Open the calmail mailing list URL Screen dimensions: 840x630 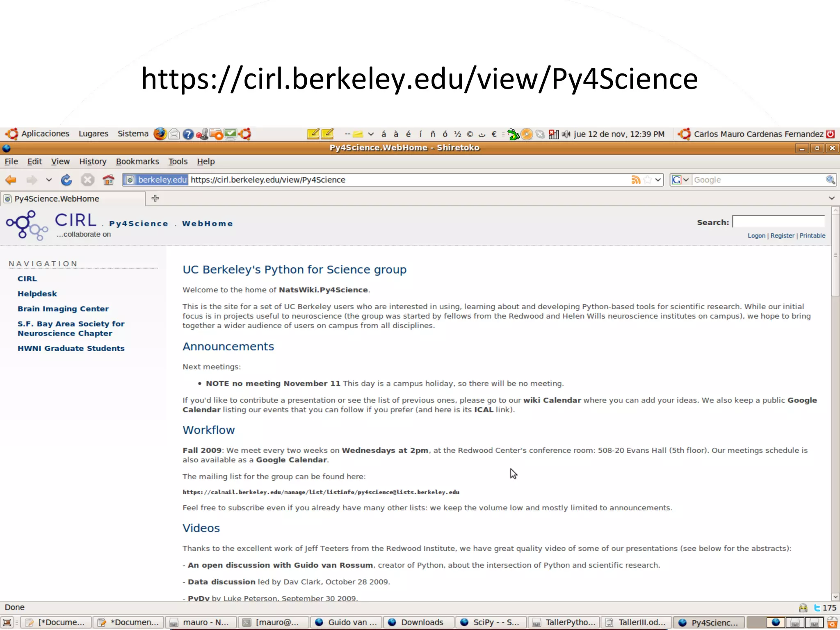(321, 492)
